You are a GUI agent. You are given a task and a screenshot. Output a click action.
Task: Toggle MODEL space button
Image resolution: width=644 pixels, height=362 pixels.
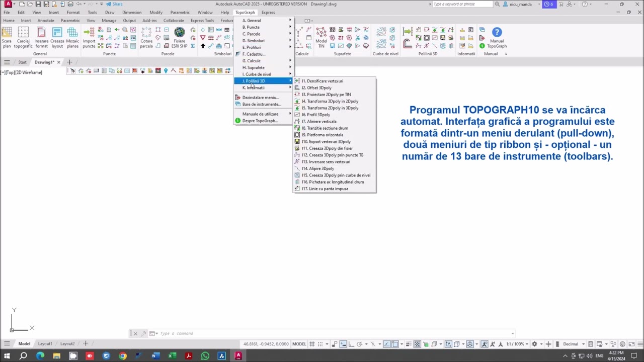pyautogui.click(x=299, y=344)
